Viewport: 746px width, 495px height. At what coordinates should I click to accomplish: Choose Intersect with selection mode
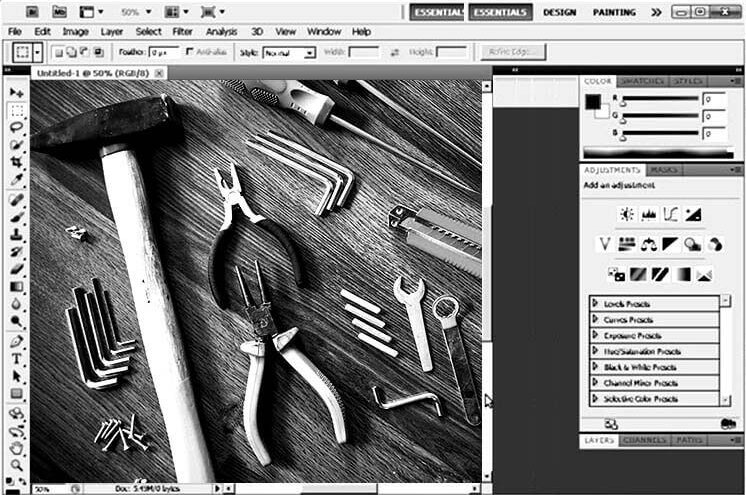click(x=98, y=52)
